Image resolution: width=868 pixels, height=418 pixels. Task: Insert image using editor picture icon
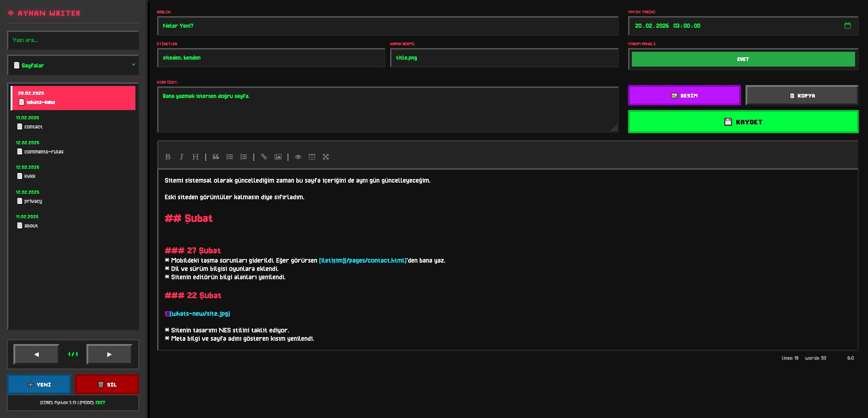[278, 157]
